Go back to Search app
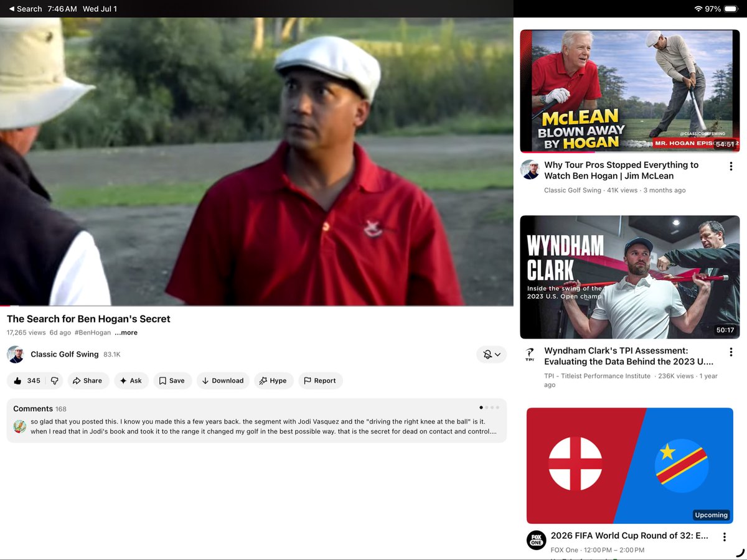 point(26,9)
